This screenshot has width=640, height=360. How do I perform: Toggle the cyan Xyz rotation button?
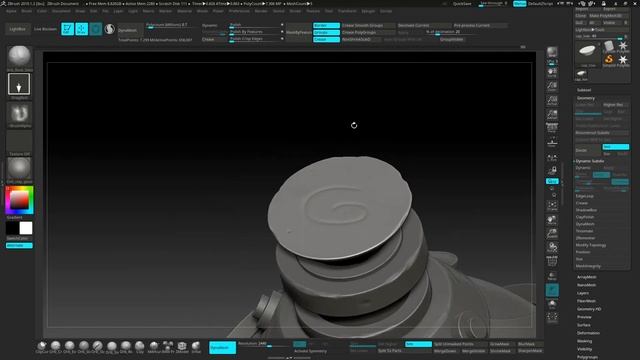coord(552,181)
